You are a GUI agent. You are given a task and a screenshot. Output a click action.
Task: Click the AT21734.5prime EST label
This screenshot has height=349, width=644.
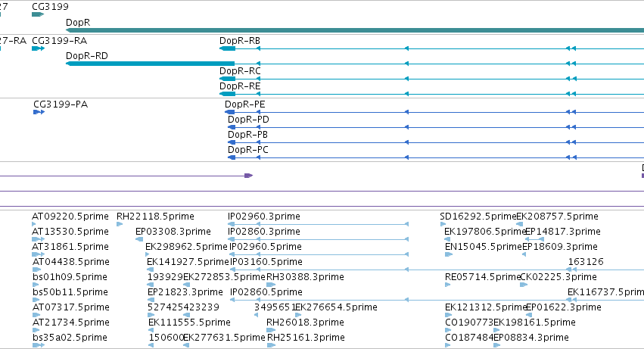point(71,323)
